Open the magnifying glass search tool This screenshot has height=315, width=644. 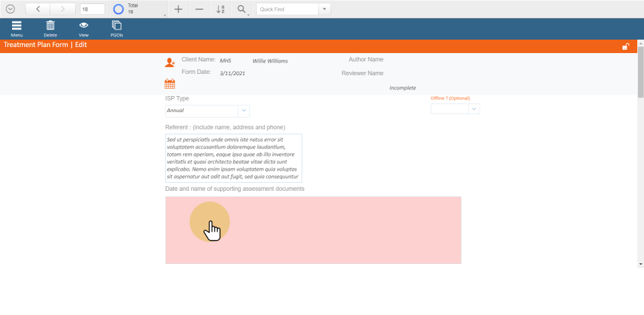tap(241, 9)
